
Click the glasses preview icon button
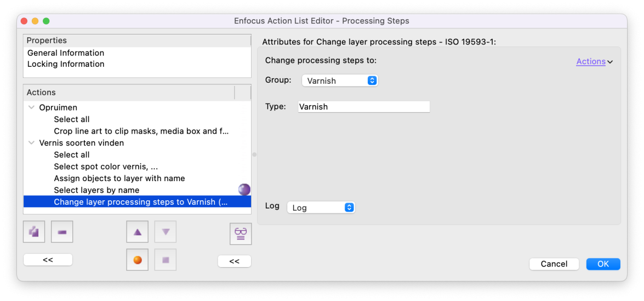(241, 234)
